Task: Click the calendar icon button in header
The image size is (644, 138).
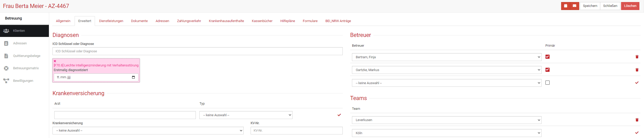Action: (566, 6)
